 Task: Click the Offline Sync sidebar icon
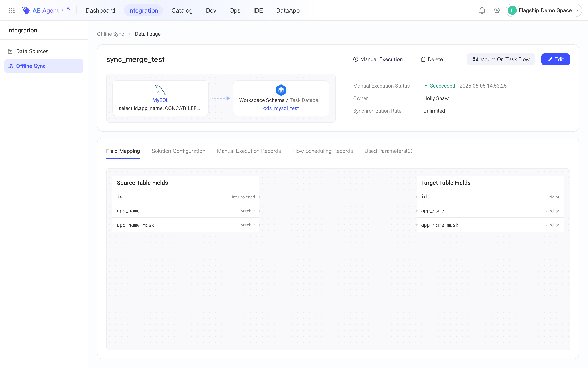(10, 66)
